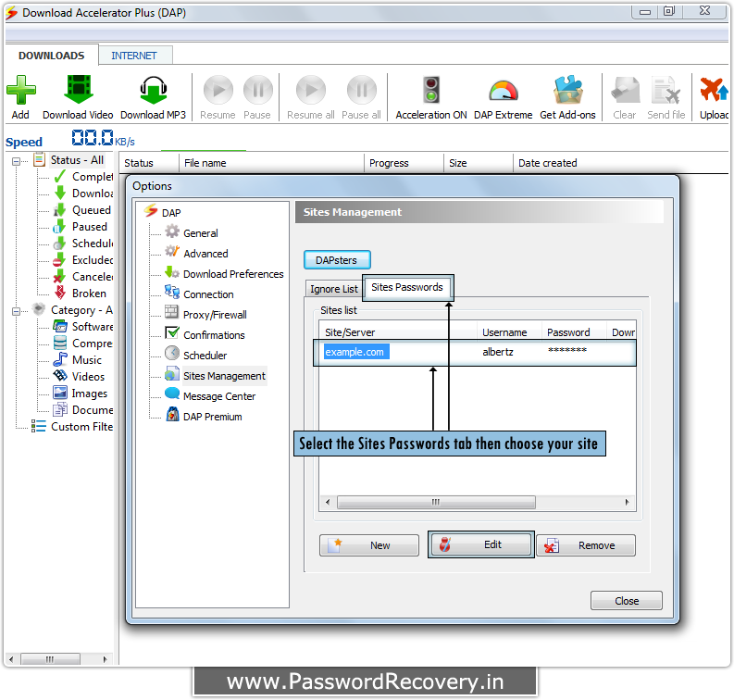The image size is (734, 700).
Task: Select Queued status filter
Action: [82, 210]
